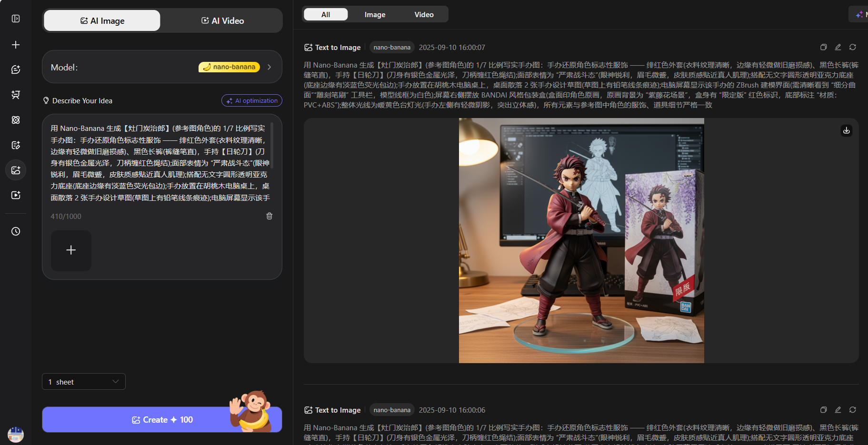Open the history clock icon
Viewport: 868px width, 445px height.
point(16,231)
